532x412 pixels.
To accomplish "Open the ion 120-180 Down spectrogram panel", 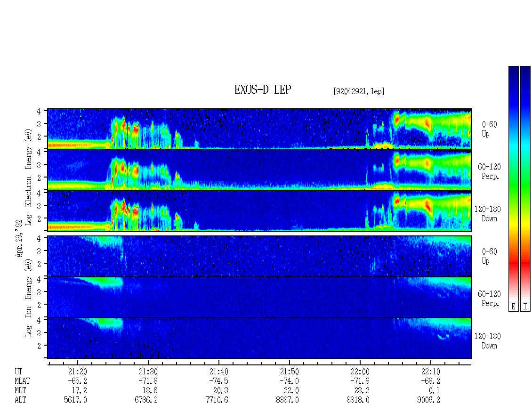I will tap(259, 339).
